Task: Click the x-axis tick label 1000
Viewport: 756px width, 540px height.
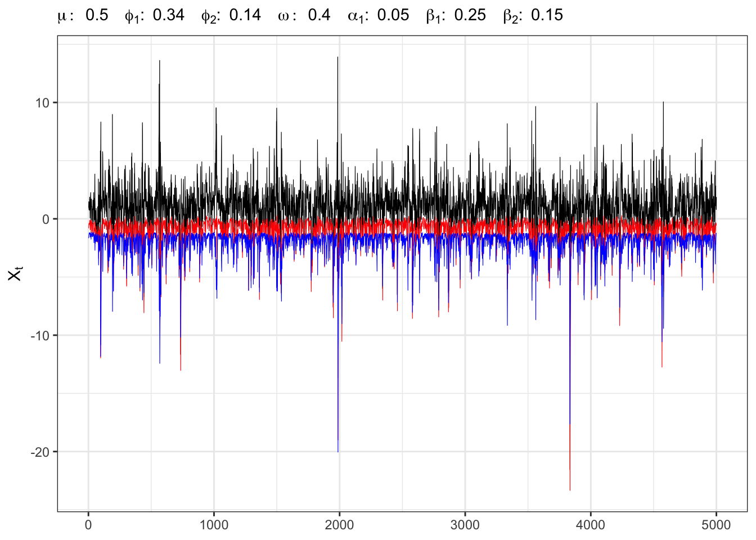Action: 214,525
